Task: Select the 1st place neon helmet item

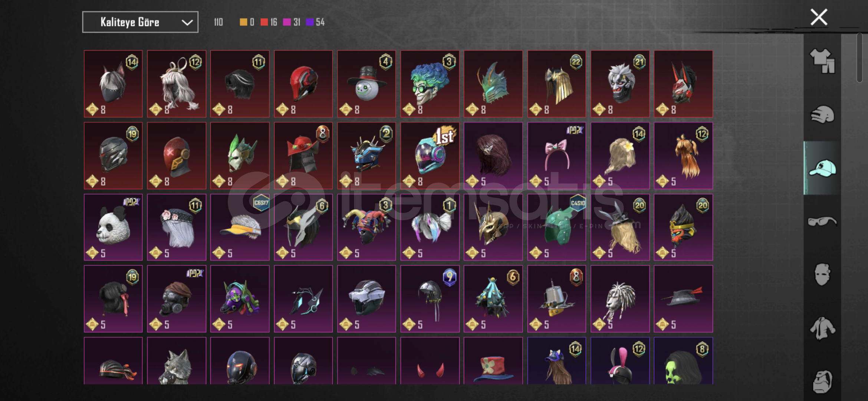Action: pyautogui.click(x=430, y=156)
